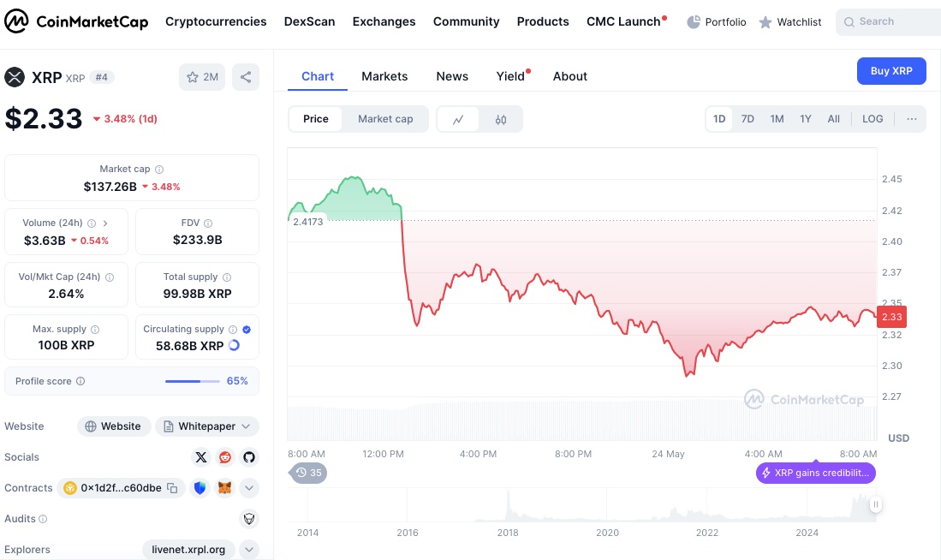This screenshot has height=560, width=941.
Task: Switch chart to Market cap view
Action: pyautogui.click(x=385, y=119)
